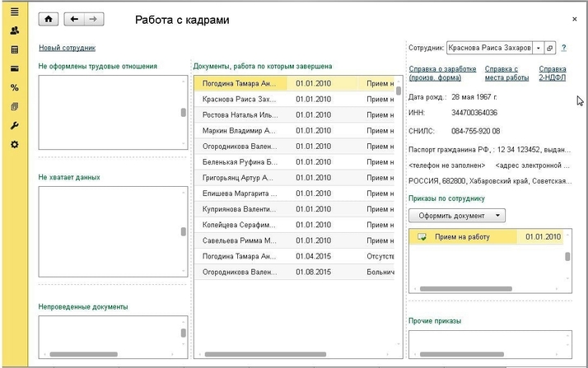Image resolution: width=588 pixels, height=368 pixels.
Task: Click the Новый сотрудник link
Action: pyautogui.click(x=68, y=49)
